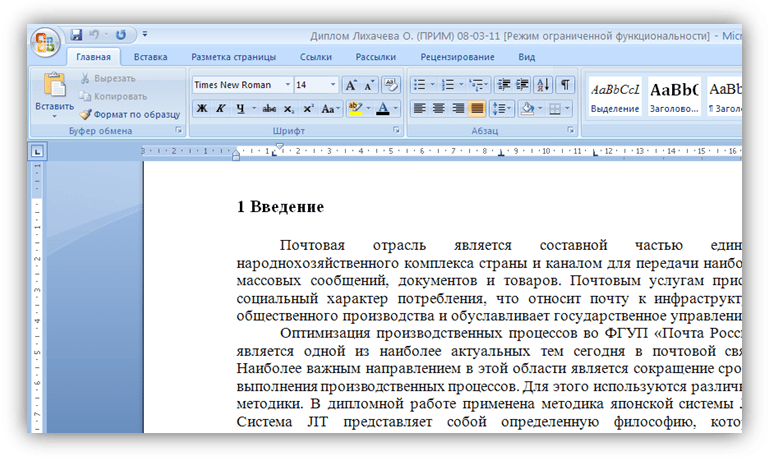Apply the Заголово... heading style
Viewport: 768px width, 457px height.
click(674, 97)
